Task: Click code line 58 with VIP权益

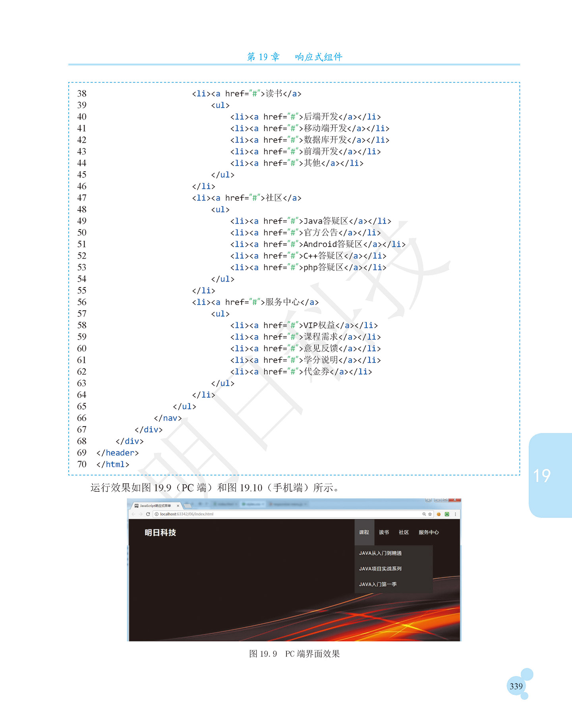Action: (x=304, y=325)
